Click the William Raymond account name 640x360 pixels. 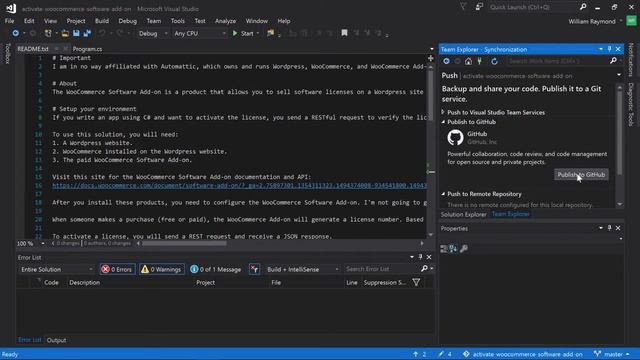click(x=592, y=21)
